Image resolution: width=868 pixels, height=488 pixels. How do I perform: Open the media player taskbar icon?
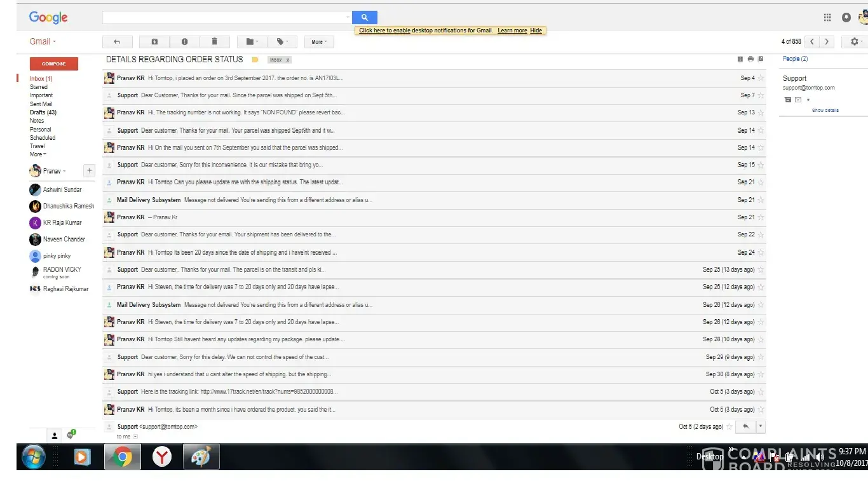click(82, 457)
